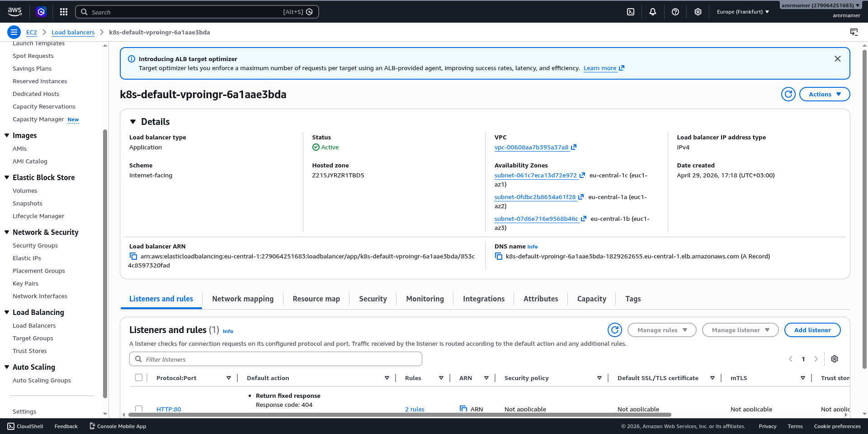Screen dimensions: 868x434
Task: Open the notifications bell
Action: point(653,12)
